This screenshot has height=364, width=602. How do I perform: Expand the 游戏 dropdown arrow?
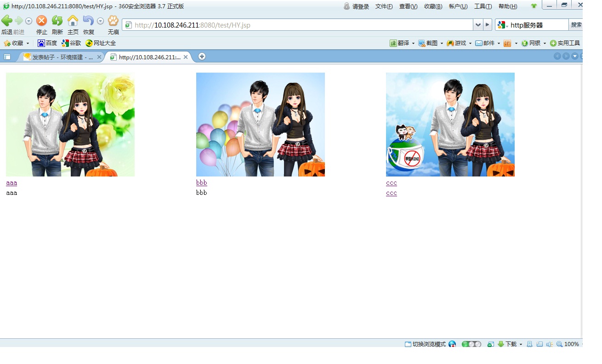(x=470, y=43)
